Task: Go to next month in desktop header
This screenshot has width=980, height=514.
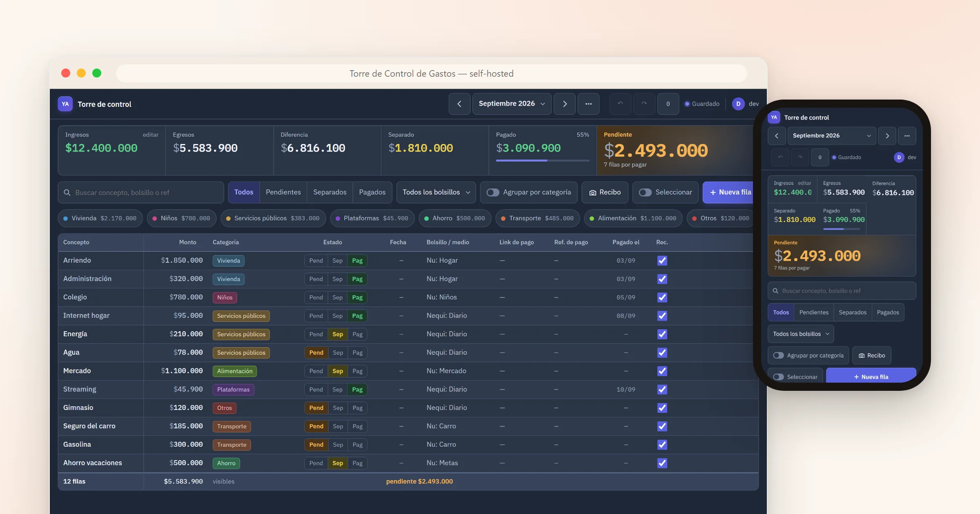Action: coord(565,104)
